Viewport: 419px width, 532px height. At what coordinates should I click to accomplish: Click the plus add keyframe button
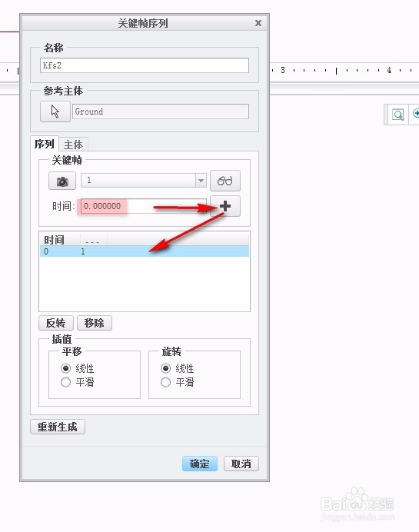pos(225,206)
